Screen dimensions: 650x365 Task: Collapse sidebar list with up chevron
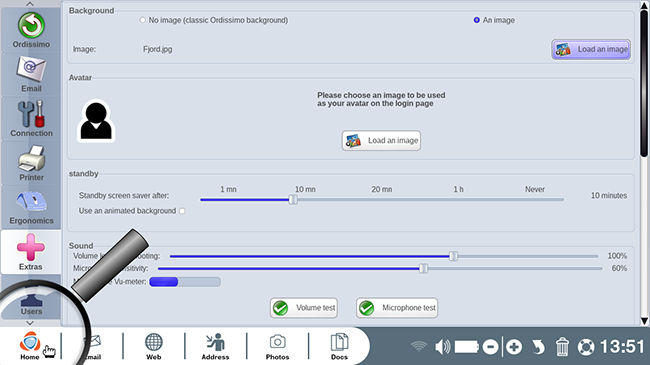(30, 4)
